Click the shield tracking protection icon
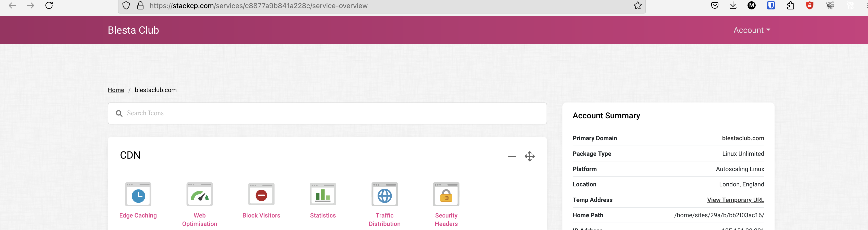 tap(126, 6)
